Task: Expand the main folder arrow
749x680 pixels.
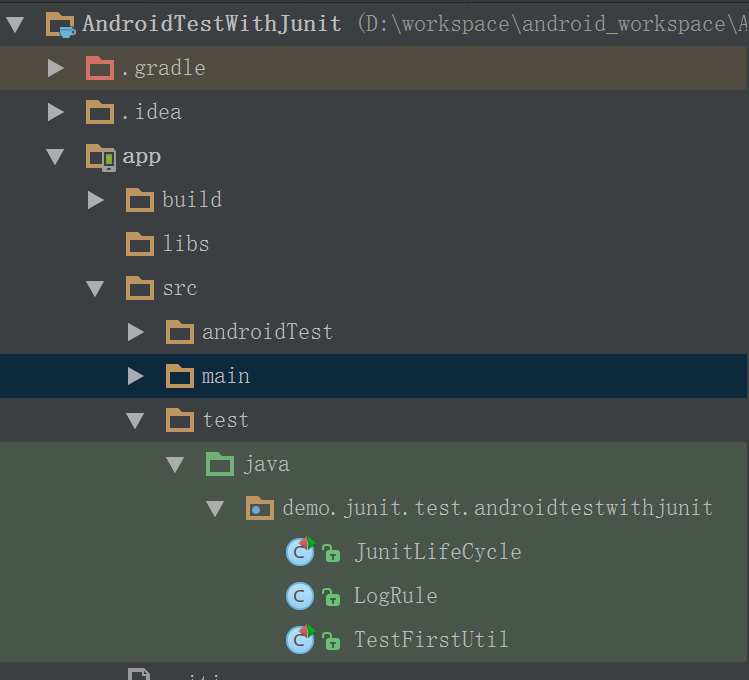Action: click(x=136, y=376)
